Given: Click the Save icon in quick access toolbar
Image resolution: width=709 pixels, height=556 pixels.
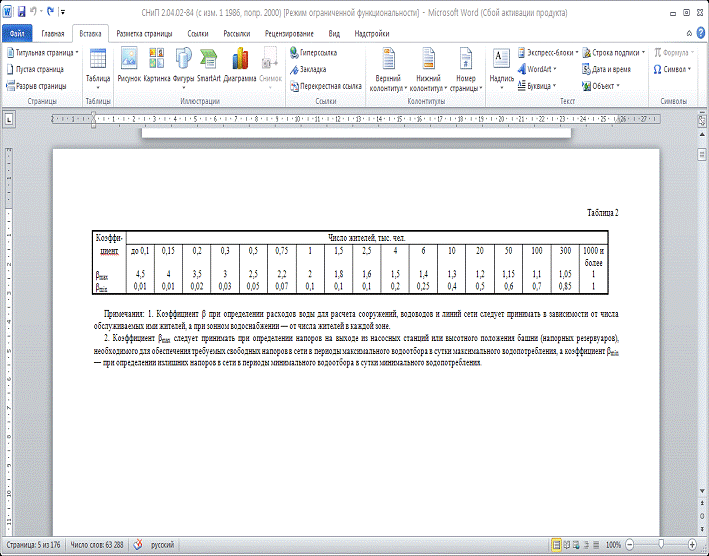Looking at the screenshot, I should 22,9.
